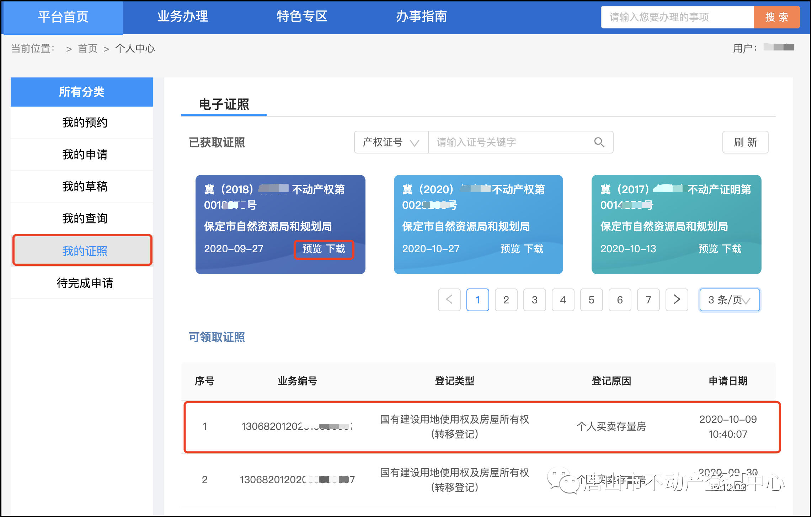This screenshot has height=518, width=812.
Task: Open 待完成申请 in sidebar
Action: pos(85,283)
